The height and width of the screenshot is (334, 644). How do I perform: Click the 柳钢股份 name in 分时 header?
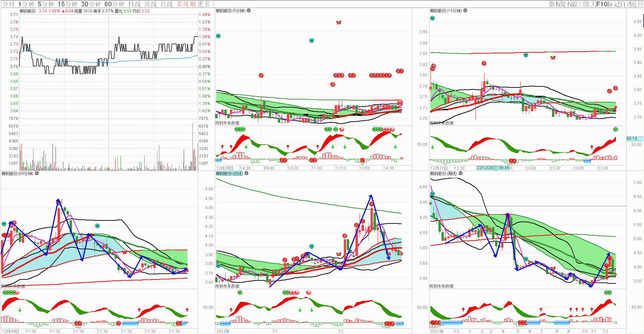coord(28,11)
